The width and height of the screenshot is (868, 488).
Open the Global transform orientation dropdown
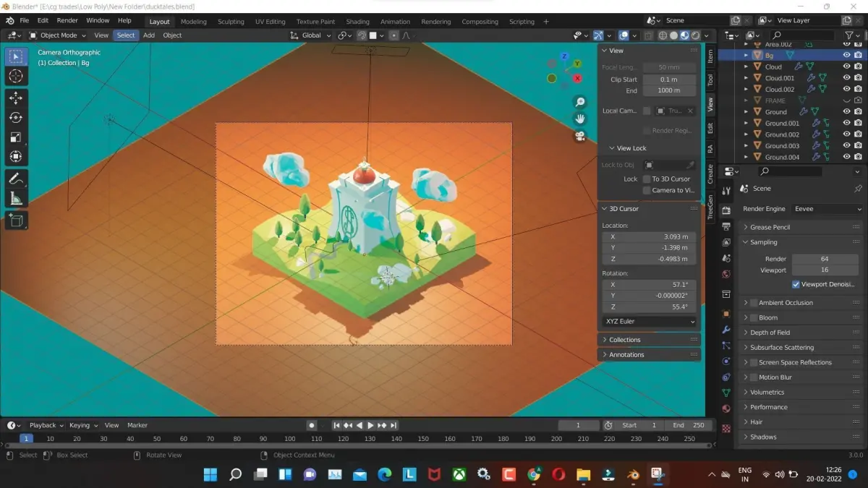click(311, 35)
